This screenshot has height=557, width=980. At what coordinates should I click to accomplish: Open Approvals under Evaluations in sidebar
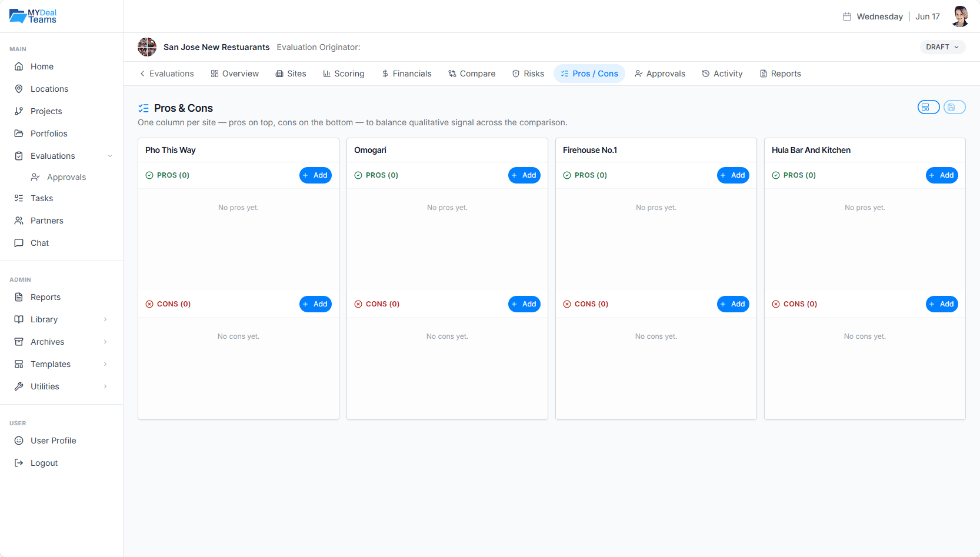[x=66, y=177]
